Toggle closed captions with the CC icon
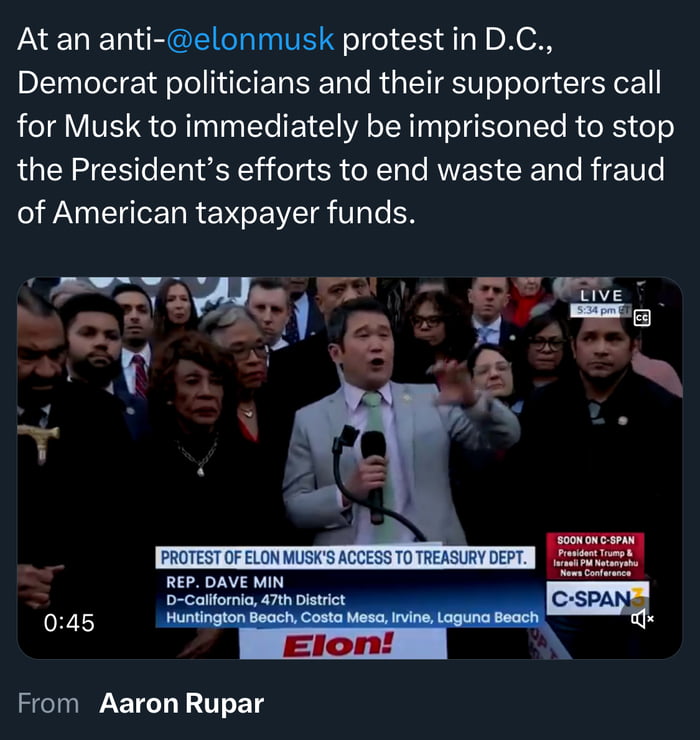700x740 pixels. (x=641, y=318)
